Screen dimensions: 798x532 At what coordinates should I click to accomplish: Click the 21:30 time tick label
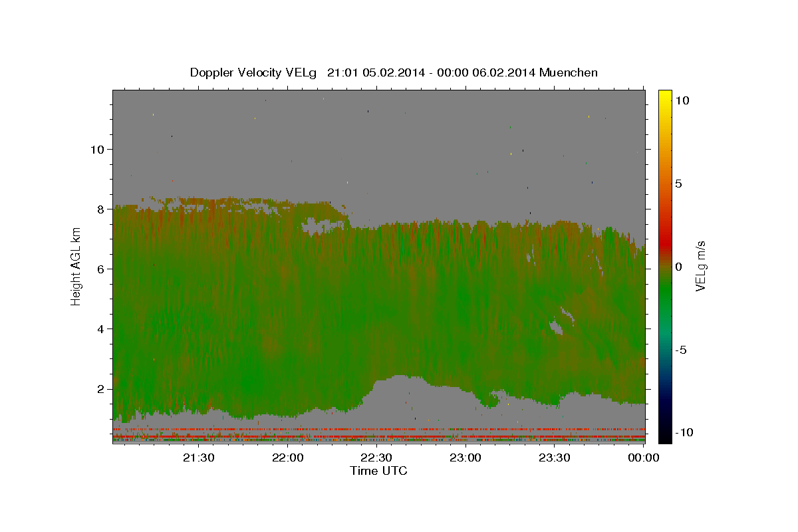pos(199,458)
